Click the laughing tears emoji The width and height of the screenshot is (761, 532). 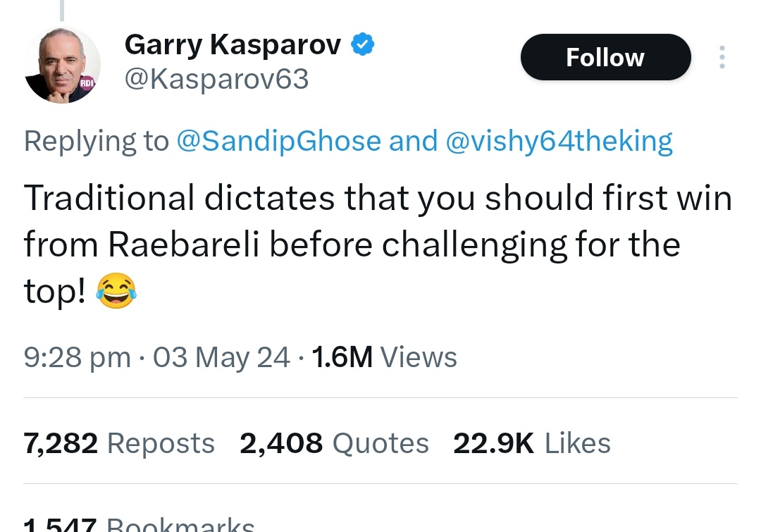tap(116, 290)
